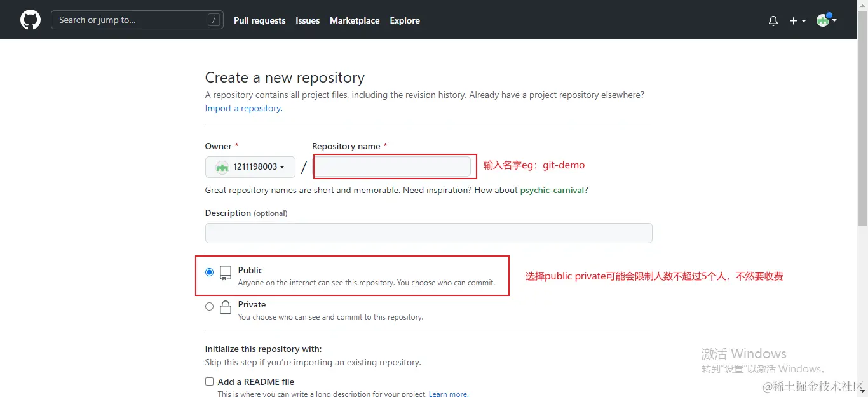This screenshot has width=868, height=397.
Task: Click the Private lock icon
Action: click(x=226, y=307)
